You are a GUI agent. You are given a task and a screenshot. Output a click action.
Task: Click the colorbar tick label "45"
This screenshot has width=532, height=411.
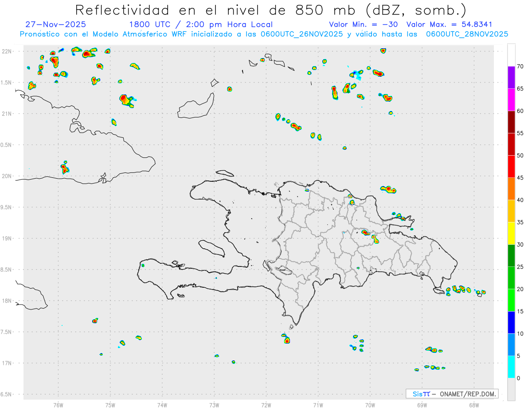pyautogui.click(x=520, y=178)
